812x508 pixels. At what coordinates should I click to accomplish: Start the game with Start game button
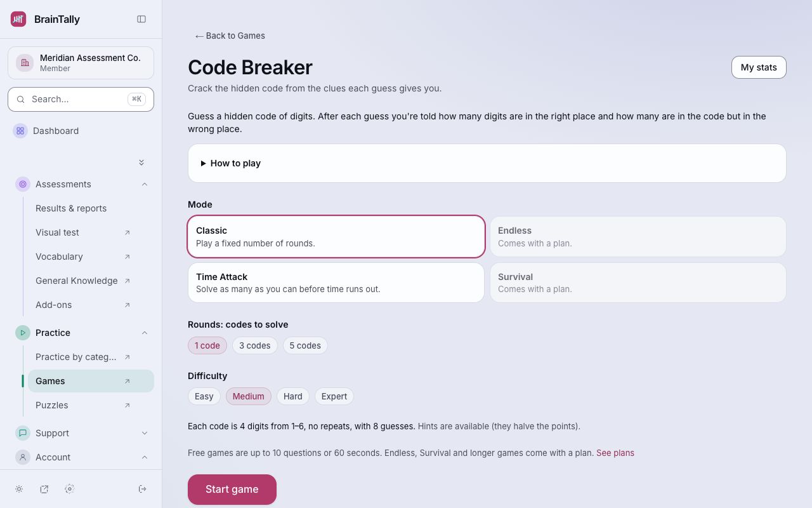(232, 490)
